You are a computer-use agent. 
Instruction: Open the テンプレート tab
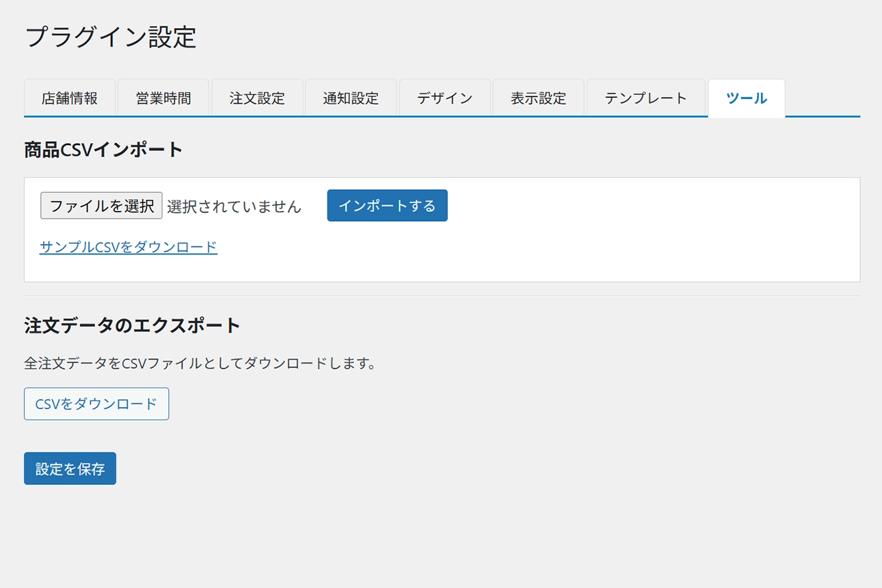645,98
